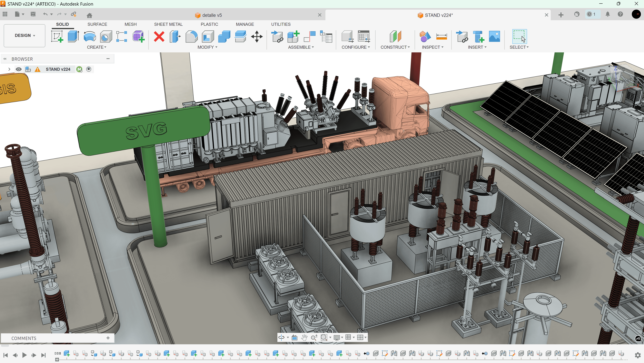Activate the Move/Copy arrows tool
644x363 pixels.
(257, 37)
